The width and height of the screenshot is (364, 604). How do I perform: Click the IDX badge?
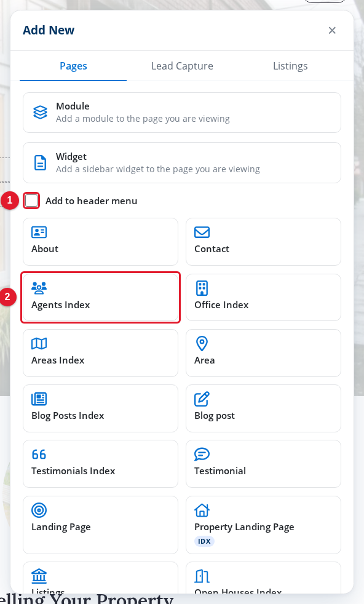204,541
